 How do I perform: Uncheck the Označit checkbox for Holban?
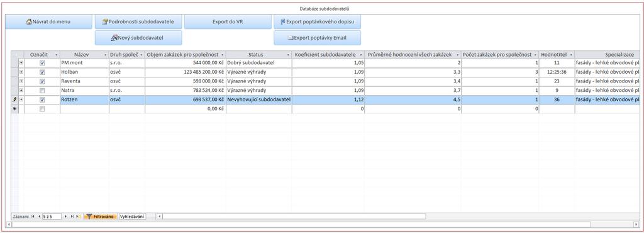pyautogui.click(x=42, y=72)
